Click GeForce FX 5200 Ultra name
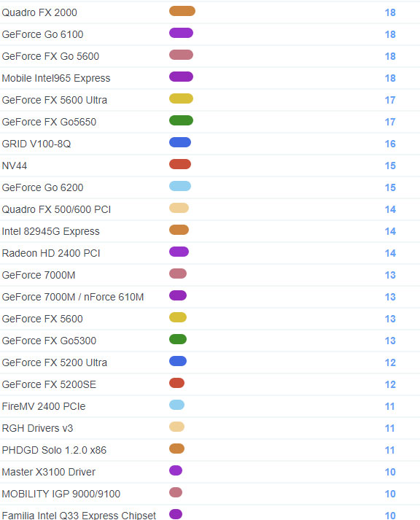Viewport: 420px width, 520px height. click(55, 362)
